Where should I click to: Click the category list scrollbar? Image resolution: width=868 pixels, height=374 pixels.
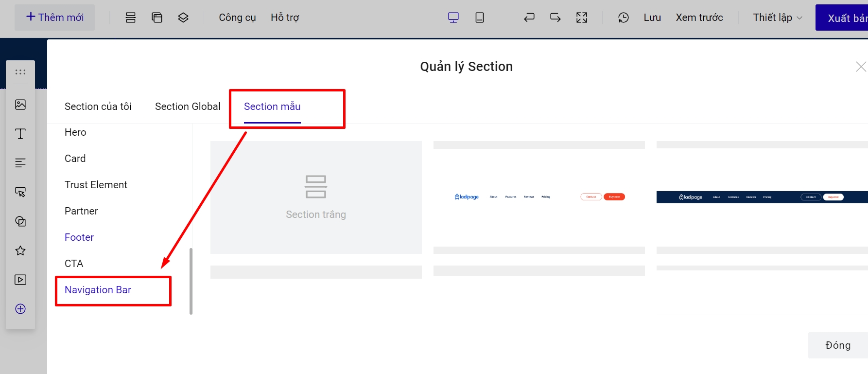coord(191,281)
